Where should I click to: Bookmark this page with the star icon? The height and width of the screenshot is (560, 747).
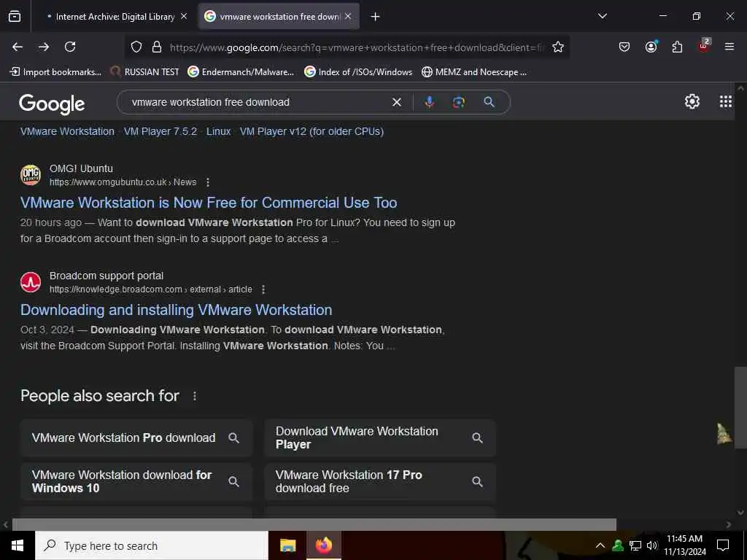pos(558,47)
